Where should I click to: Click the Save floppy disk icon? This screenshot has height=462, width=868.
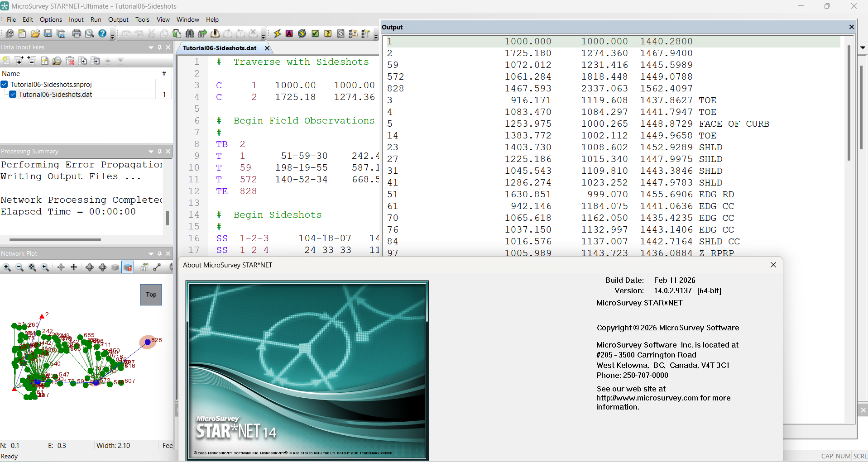[x=48, y=33]
